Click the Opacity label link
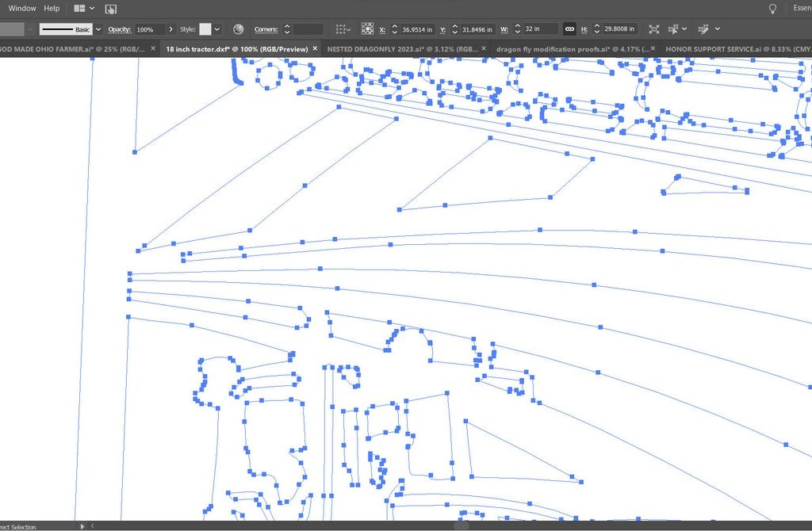This screenshot has height=531, width=812. 119,29
